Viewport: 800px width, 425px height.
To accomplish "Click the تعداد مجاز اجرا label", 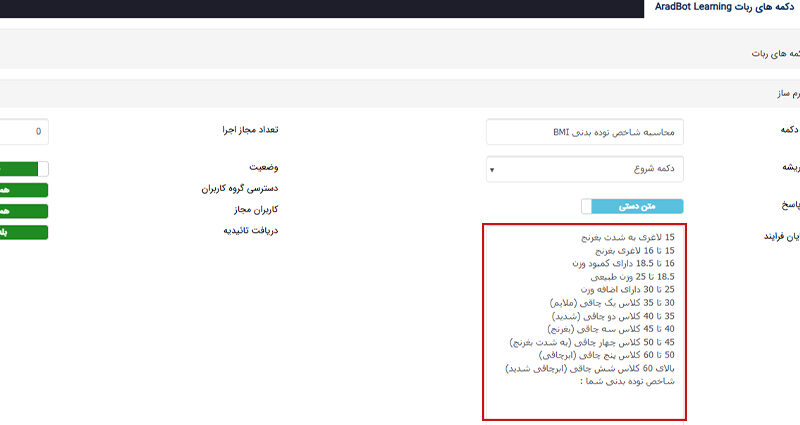I will [x=250, y=130].
